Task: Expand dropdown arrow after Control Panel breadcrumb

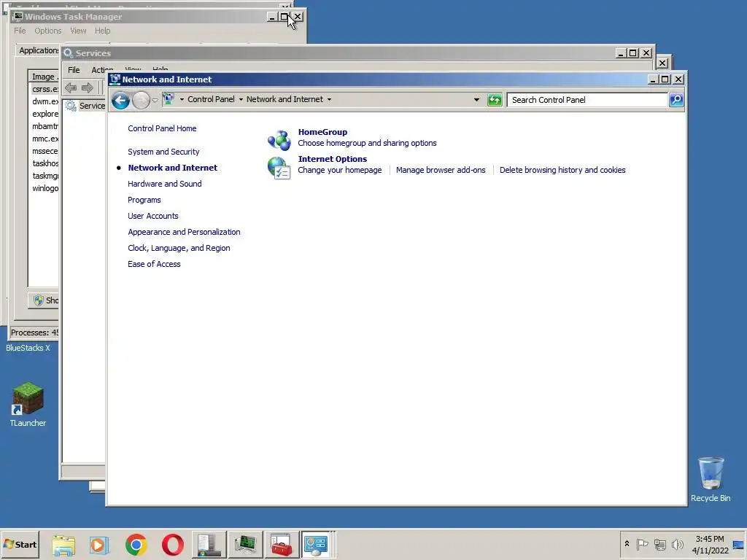Action: 241,99
